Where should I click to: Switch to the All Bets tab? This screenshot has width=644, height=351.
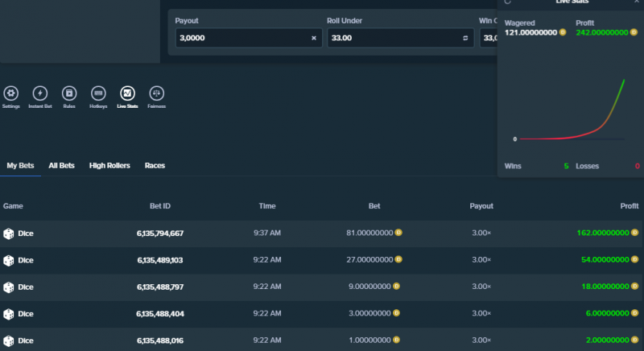[62, 166]
